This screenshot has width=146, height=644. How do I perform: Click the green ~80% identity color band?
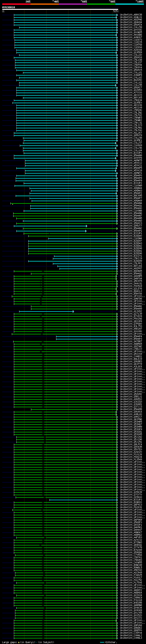coord(101,4)
